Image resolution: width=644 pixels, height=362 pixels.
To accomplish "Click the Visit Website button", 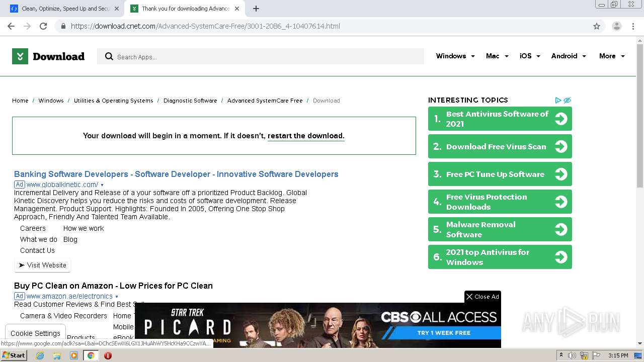I will pos(43,265).
